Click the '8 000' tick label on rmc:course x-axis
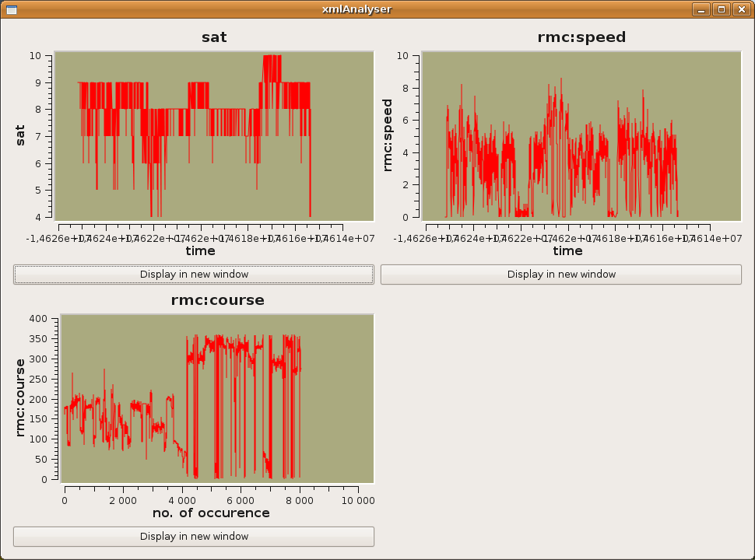The image size is (755, 560). point(300,501)
